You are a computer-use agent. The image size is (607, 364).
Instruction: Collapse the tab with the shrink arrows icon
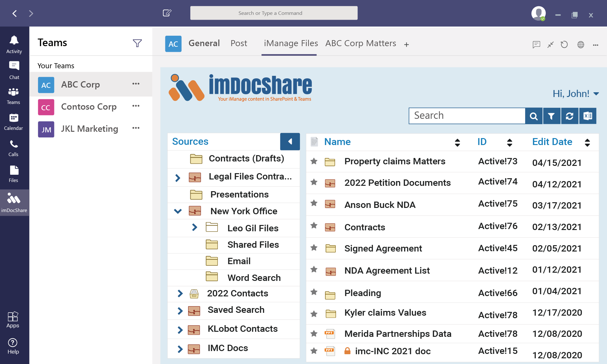(x=550, y=45)
